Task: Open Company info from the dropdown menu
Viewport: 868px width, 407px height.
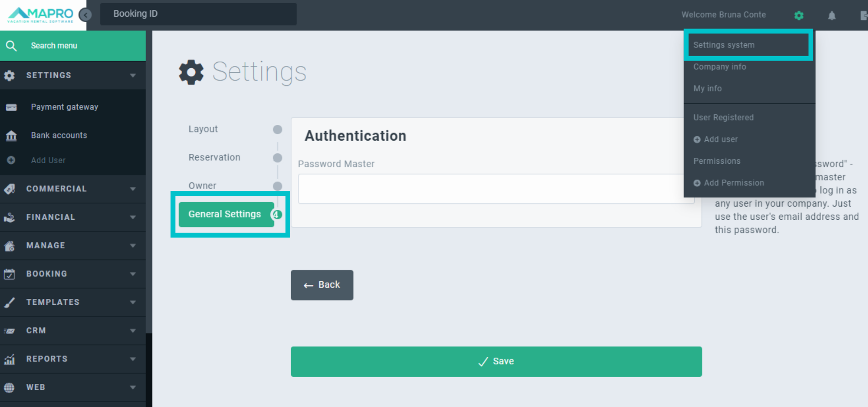Action: pos(720,67)
